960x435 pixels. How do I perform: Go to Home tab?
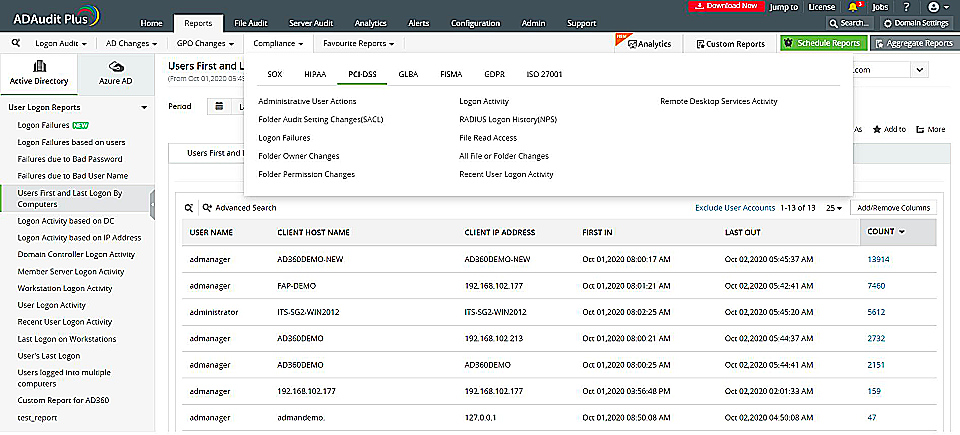151,24
